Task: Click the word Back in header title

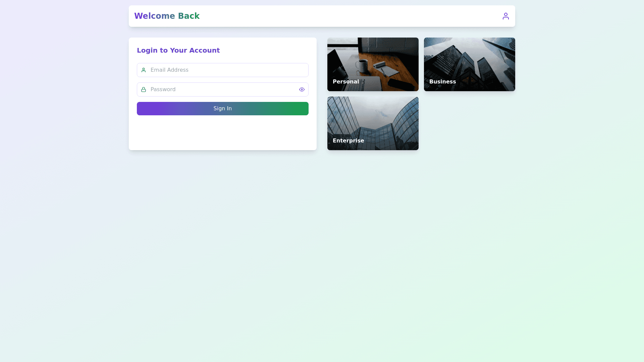Action: tap(189, 16)
